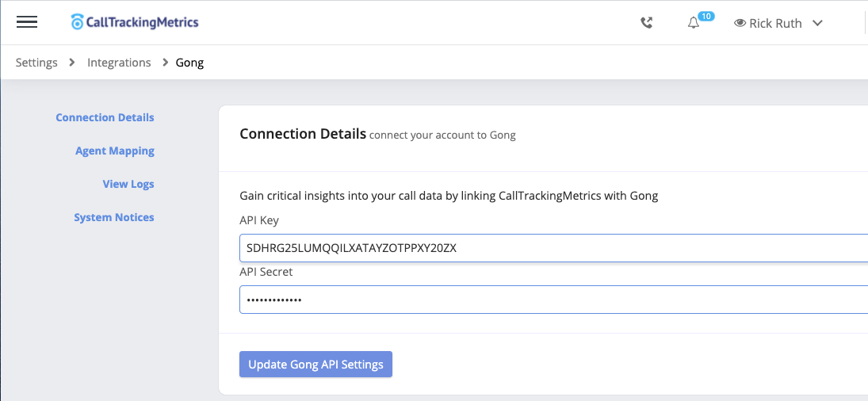Image resolution: width=868 pixels, height=401 pixels.
Task: Expand the user dropdown chevron
Action: pyautogui.click(x=817, y=23)
